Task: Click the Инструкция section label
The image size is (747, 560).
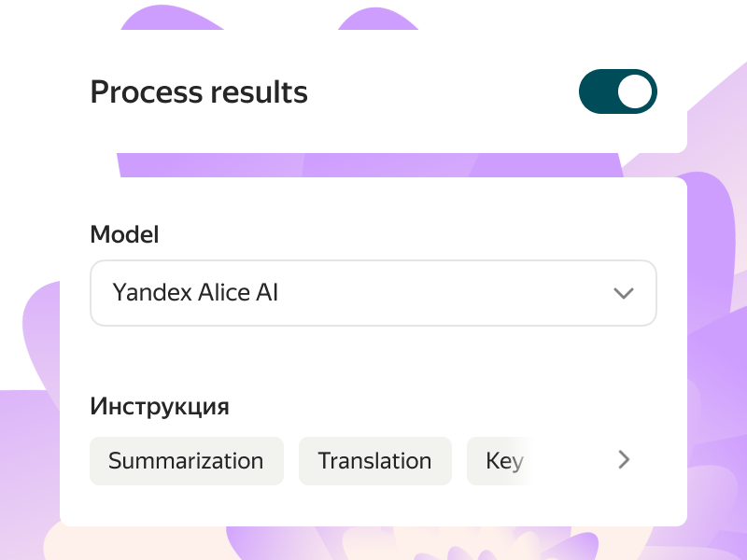Action: click(160, 407)
